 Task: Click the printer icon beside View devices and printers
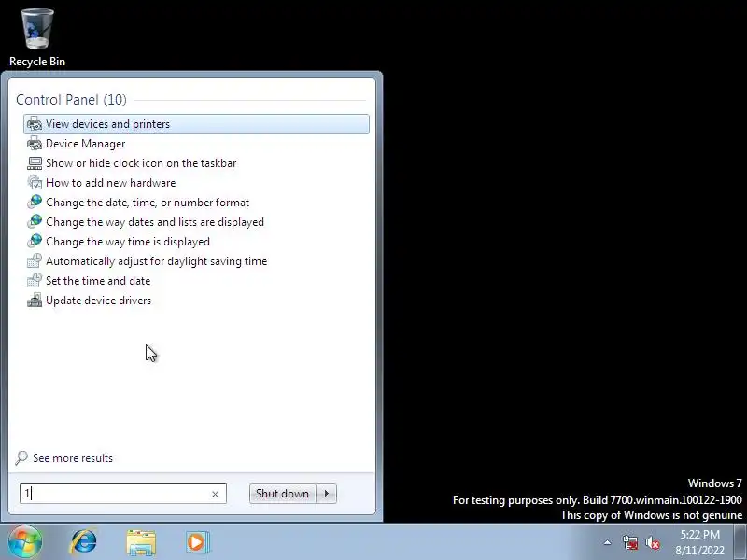[35, 124]
